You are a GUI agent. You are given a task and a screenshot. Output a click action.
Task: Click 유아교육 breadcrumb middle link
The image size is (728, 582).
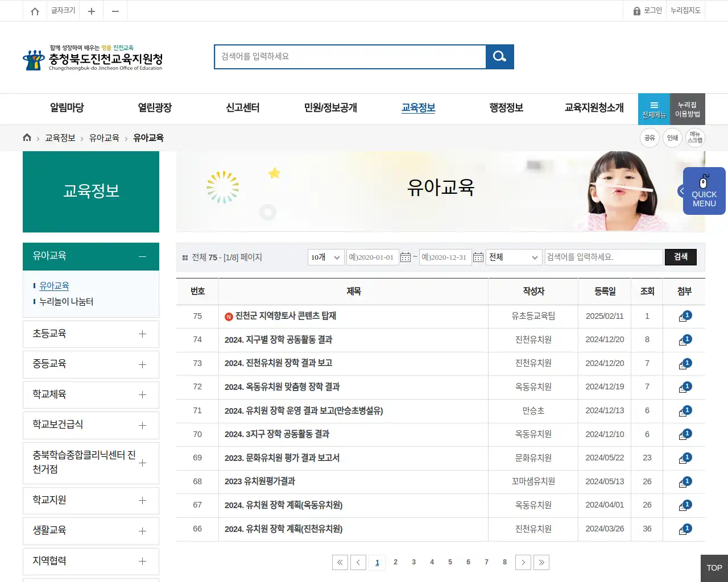click(x=104, y=138)
